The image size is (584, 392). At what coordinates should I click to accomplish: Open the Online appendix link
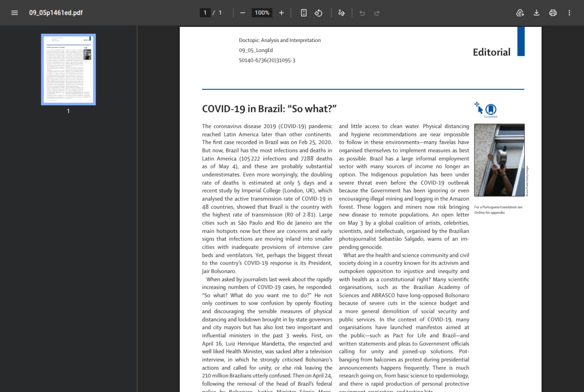tap(479, 213)
